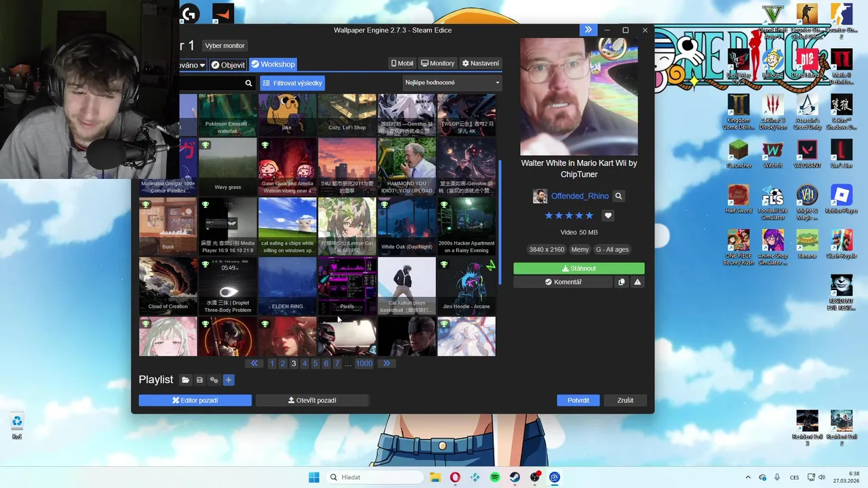Click the green Stáhnout download button
Screen dimensions: 868x488
pyautogui.click(x=578, y=268)
